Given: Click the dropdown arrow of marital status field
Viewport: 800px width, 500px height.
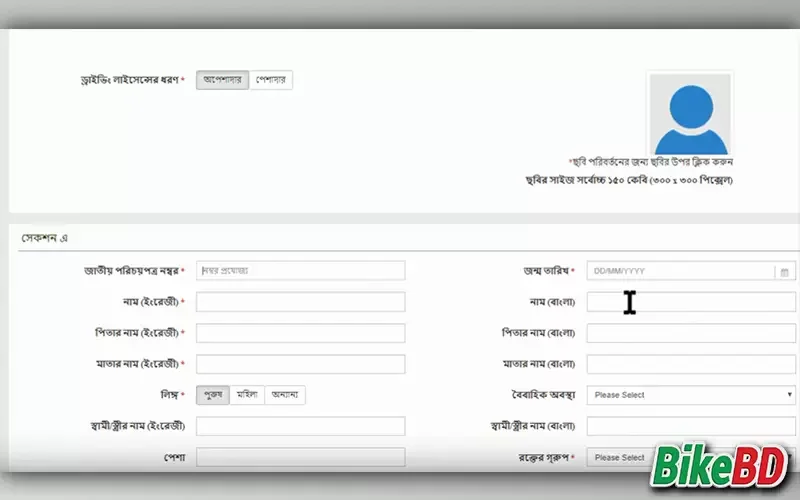Looking at the screenshot, I should click(789, 395).
